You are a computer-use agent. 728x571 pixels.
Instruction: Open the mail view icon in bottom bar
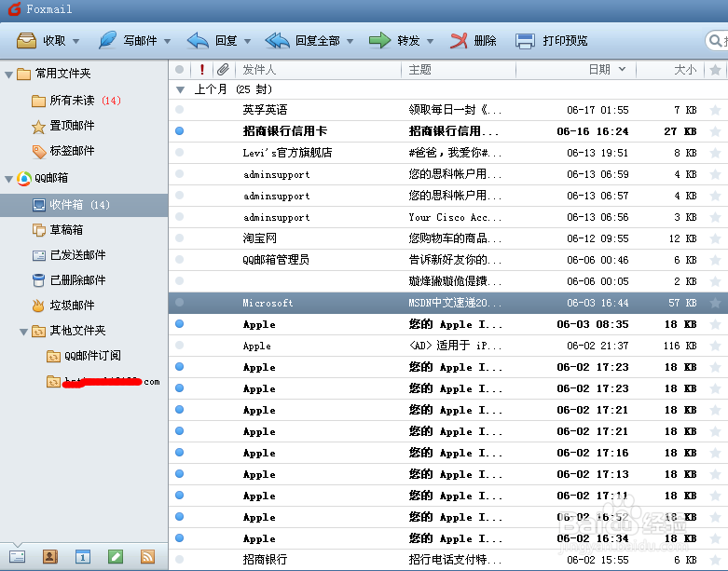(18, 556)
